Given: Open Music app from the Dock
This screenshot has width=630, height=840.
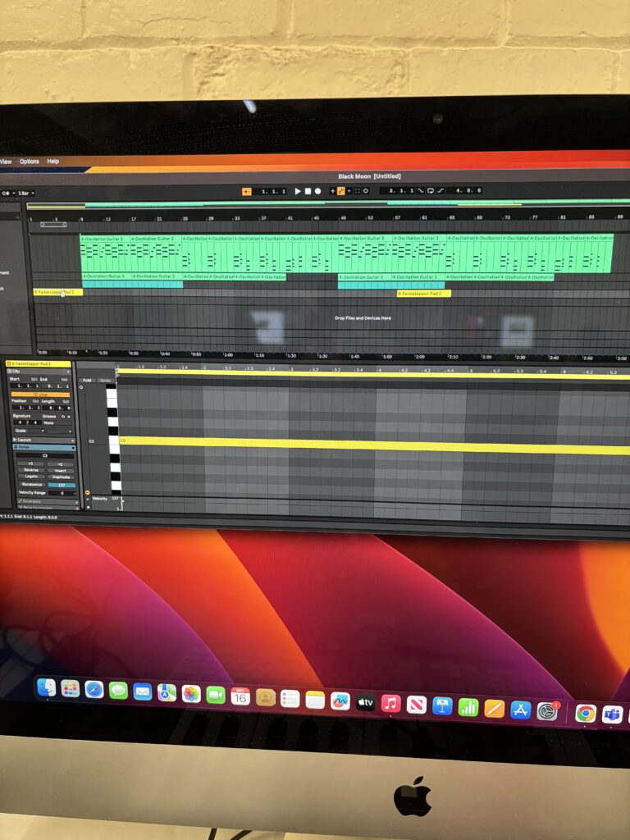Looking at the screenshot, I should click(x=390, y=703).
